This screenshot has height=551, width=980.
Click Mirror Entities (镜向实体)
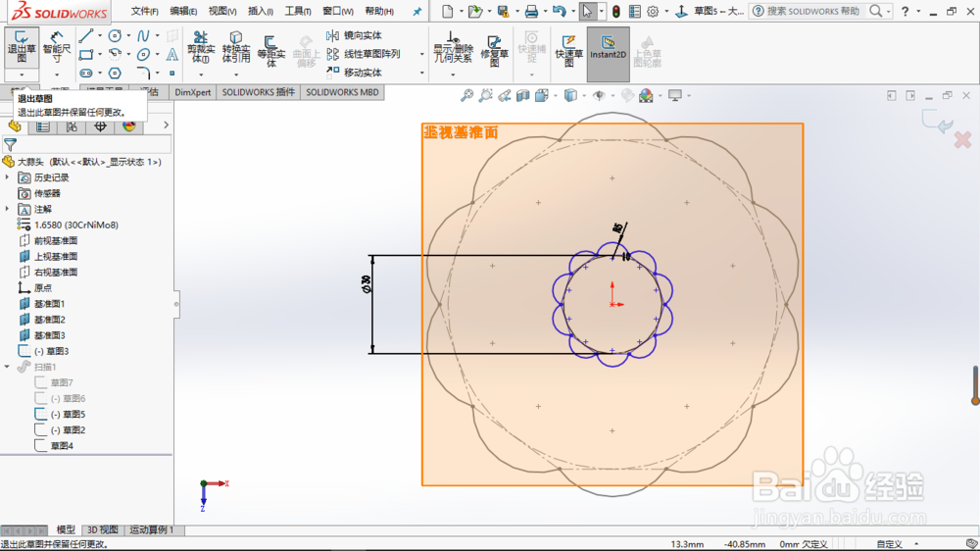(355, 35)
